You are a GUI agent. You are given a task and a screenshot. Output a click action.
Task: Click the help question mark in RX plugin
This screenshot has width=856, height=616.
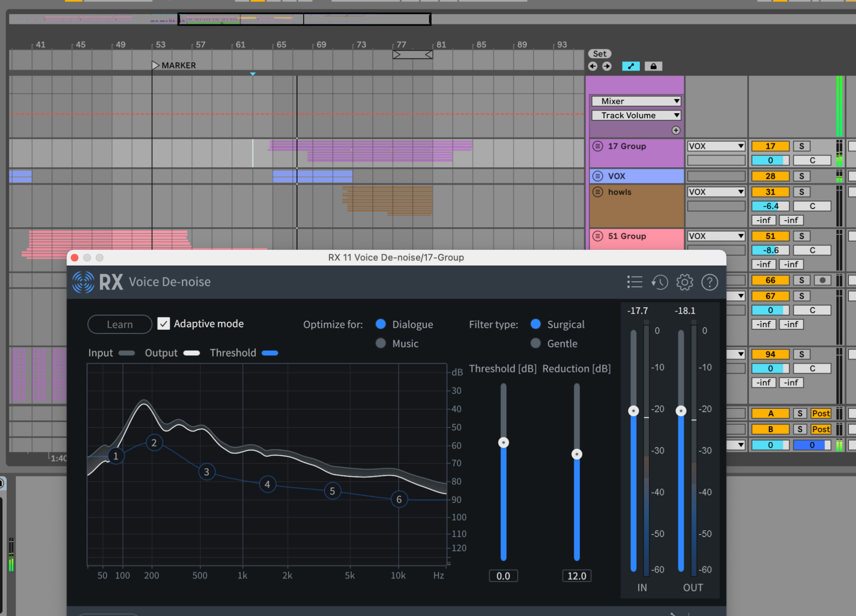click(710, 282)
